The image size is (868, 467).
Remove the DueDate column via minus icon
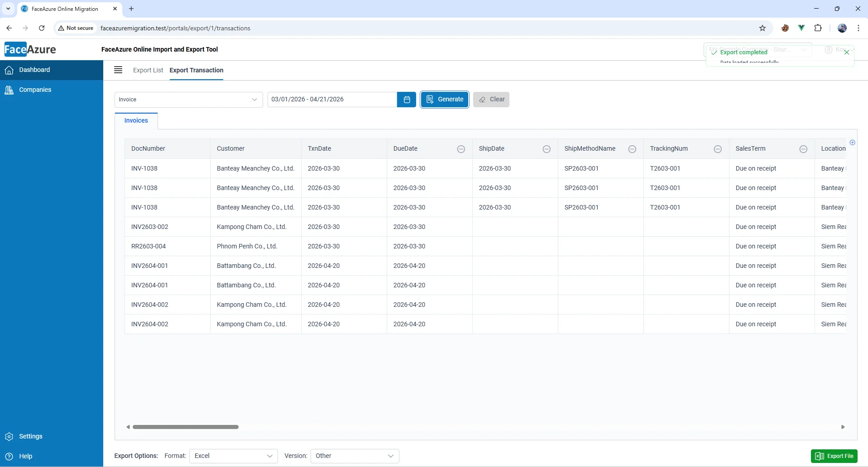click(461, 149)
